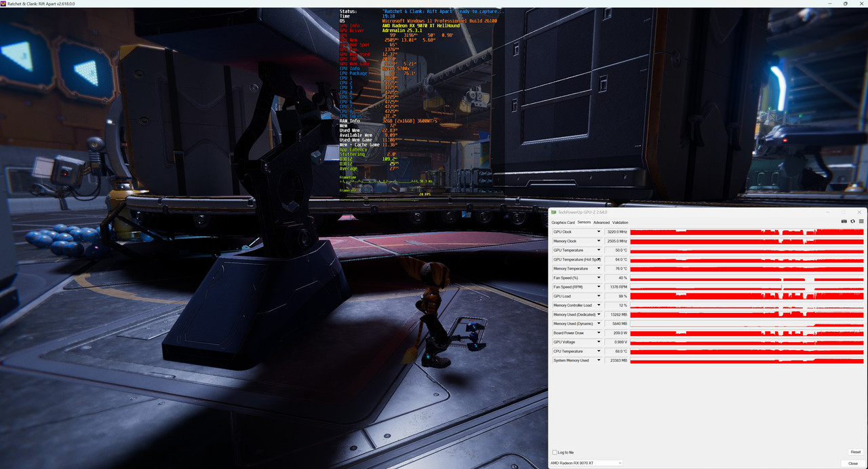The width and height of the screenshot is (868, 469).
Task: Restore down the Ratchet & Clank window
Action: [846, 3]
